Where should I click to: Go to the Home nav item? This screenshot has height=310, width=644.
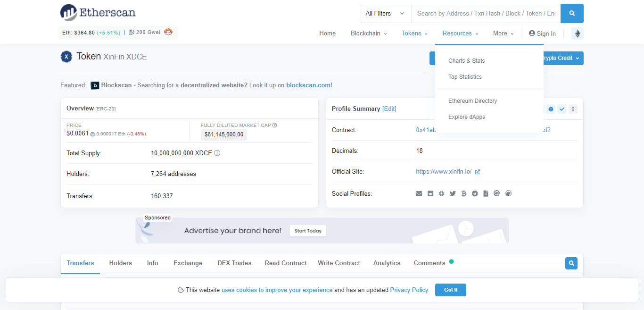click(x=328, y=34)
